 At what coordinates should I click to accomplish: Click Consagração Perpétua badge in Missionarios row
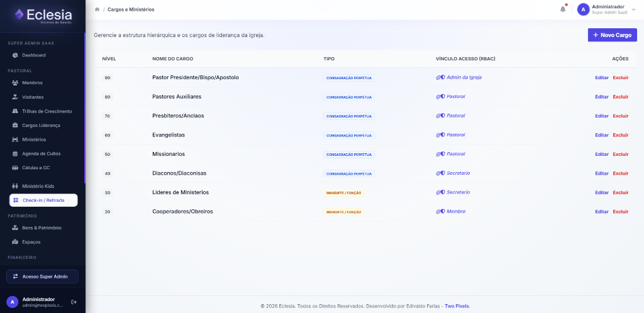tap(349, 155)
